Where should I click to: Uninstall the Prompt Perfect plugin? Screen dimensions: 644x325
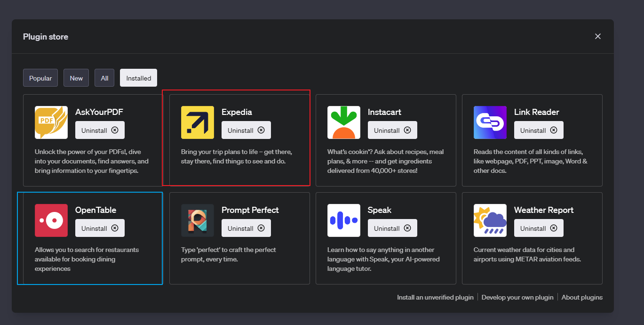[x=246, y=228]
